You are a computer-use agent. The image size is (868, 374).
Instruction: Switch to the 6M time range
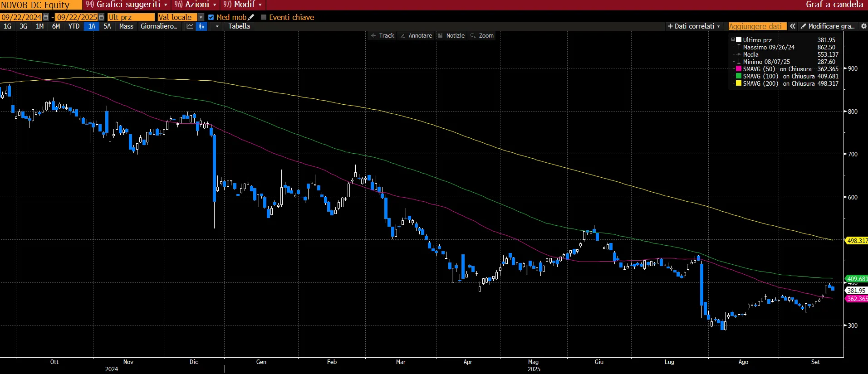click(x=56, y=26)
